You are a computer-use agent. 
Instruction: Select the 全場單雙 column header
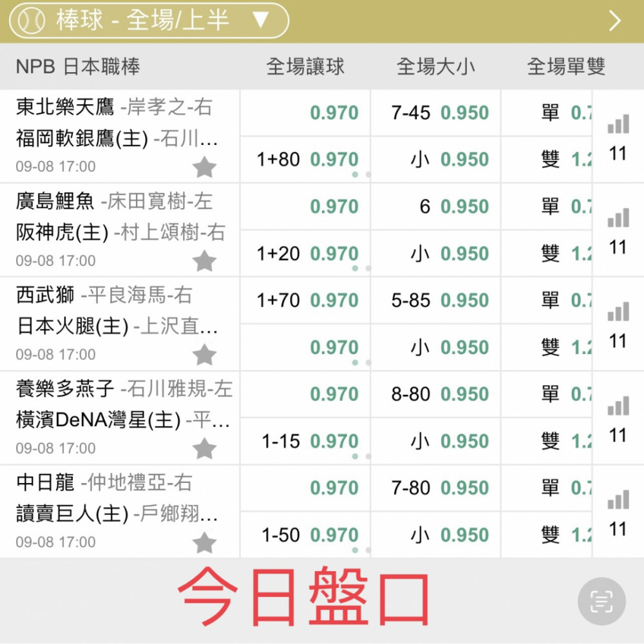point(566,66)
